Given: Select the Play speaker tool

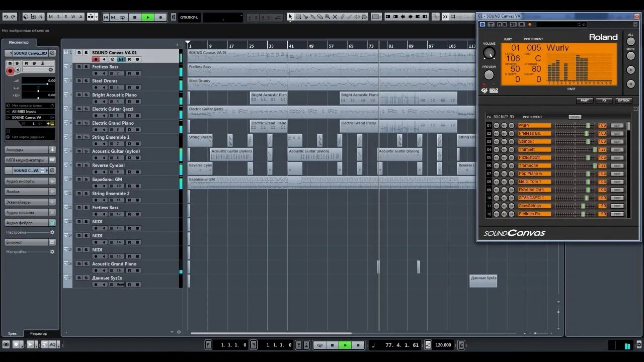Looking at the screenshot, I should [x=357, y=17].
